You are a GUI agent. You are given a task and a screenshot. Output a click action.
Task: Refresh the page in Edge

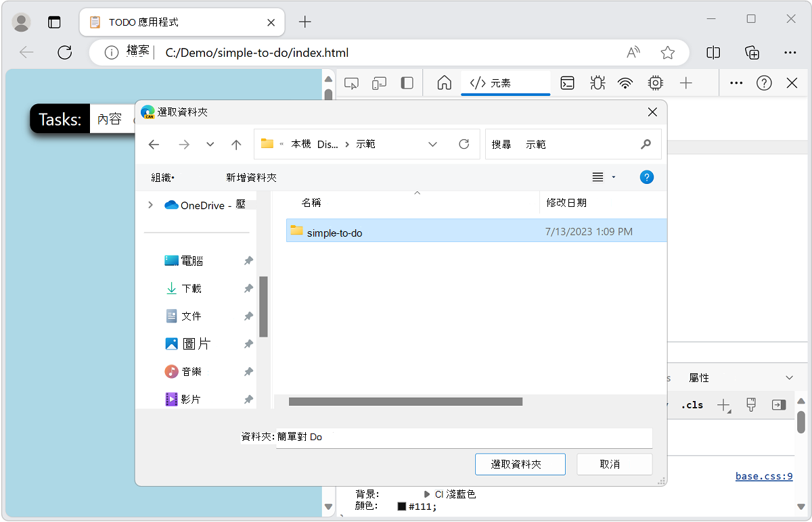click(x=65, y=53)
